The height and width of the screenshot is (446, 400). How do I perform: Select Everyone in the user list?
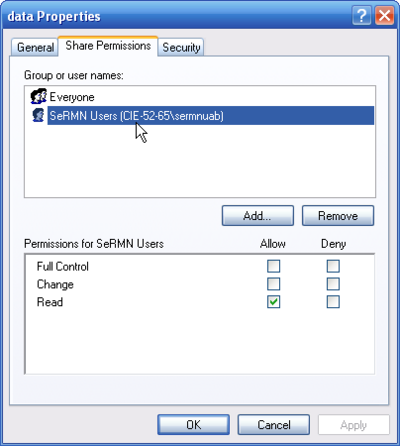pos(72,97)
